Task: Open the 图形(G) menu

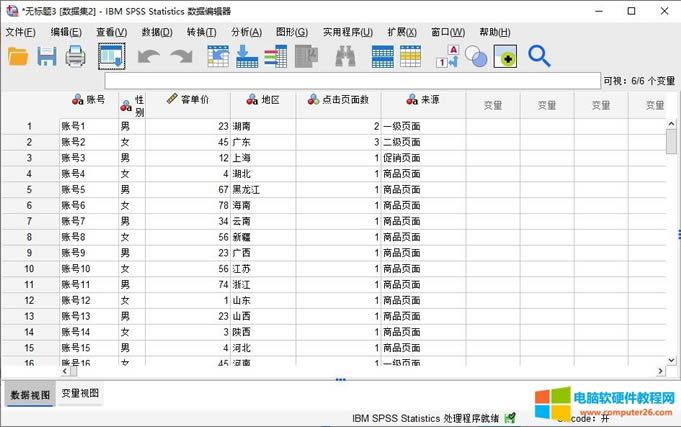Action: coord(291,32)
